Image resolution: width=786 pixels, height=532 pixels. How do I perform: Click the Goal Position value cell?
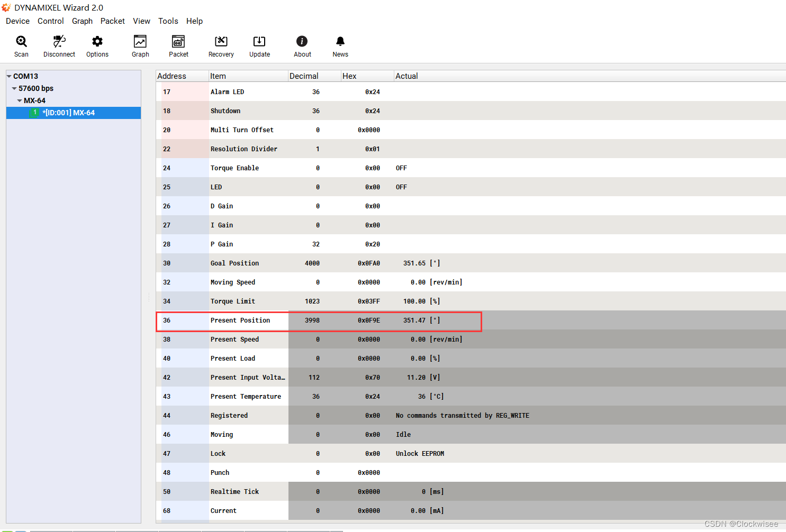point(312,263)
